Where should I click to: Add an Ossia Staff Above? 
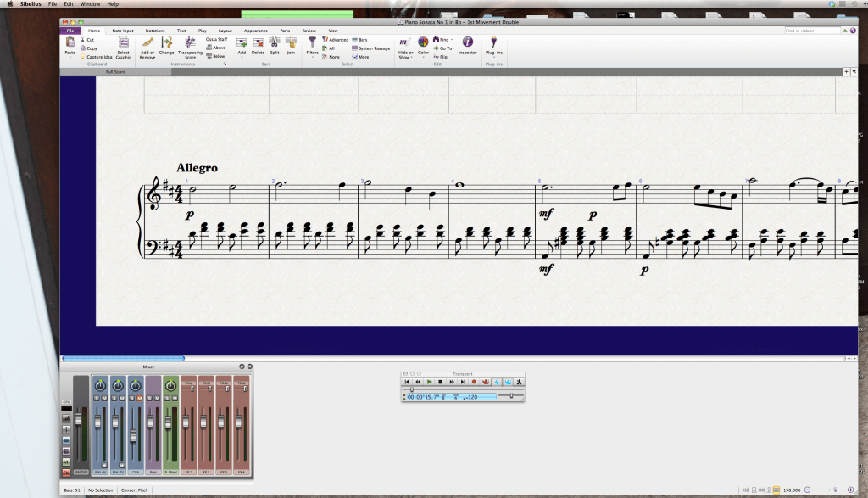[216, 48]
